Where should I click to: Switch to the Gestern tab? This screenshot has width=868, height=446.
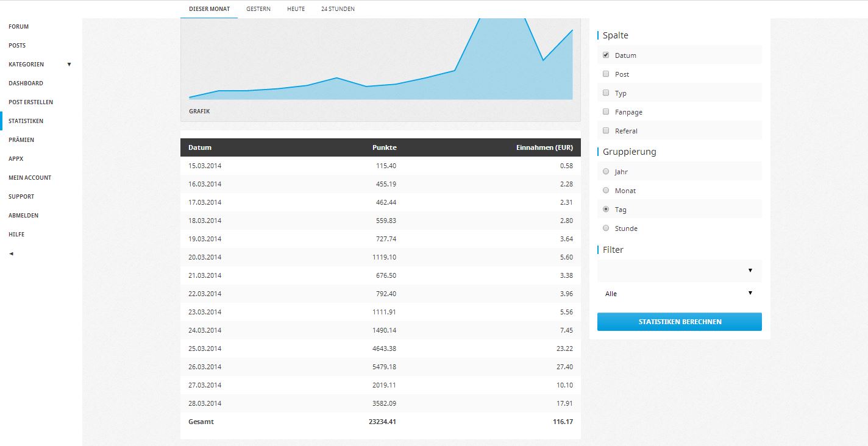(x=258, y=9)
